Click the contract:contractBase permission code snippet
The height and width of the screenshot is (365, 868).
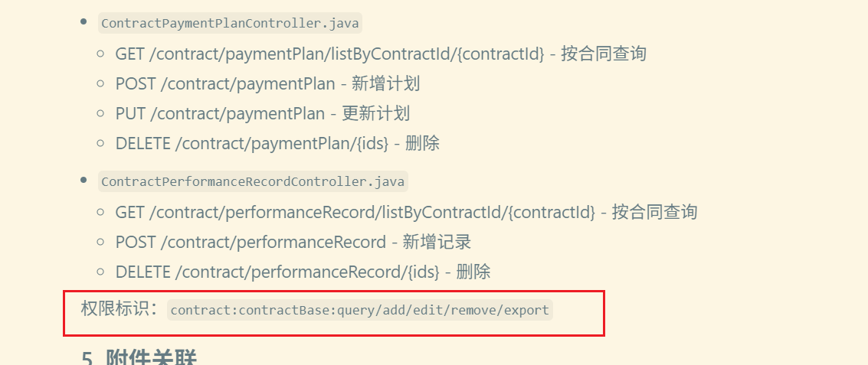point(359,310)
